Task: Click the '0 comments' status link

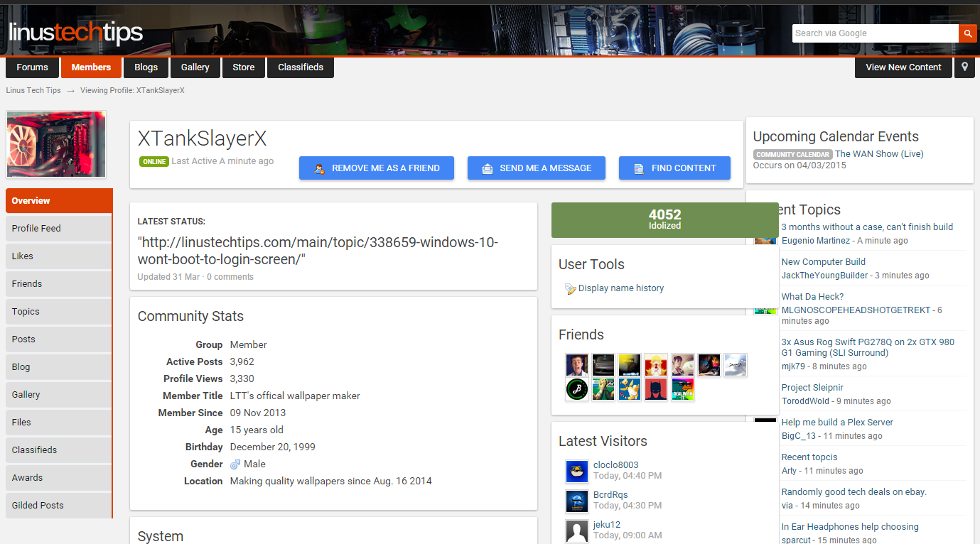Action: pyautogui.click(x=230, y=277)
